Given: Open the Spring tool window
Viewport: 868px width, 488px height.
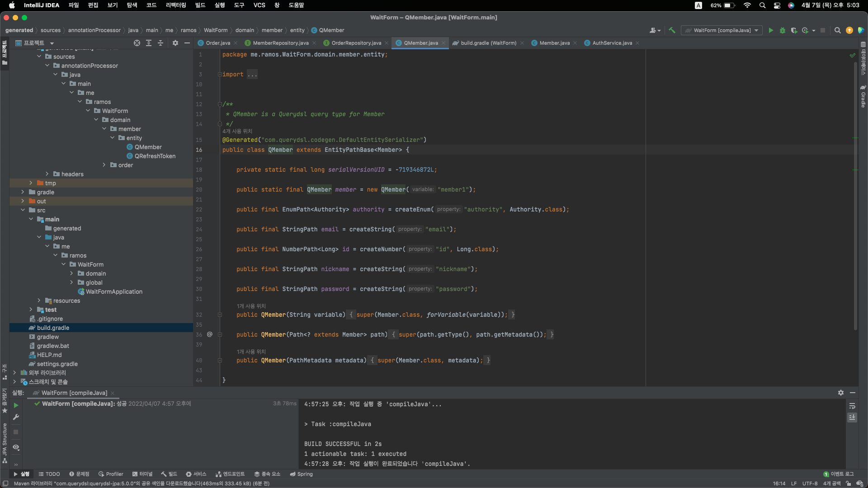Looking at the screenshot, I should [301, 474].
